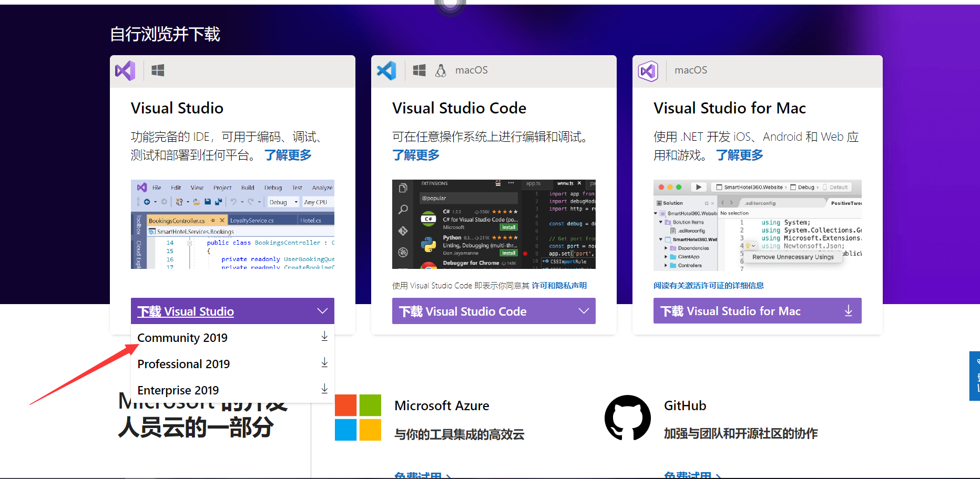Click the Visual Studio for Mac screenshot thumbnail
The image size is (980, 479).
pyautogui.click(x=757, y=224)
